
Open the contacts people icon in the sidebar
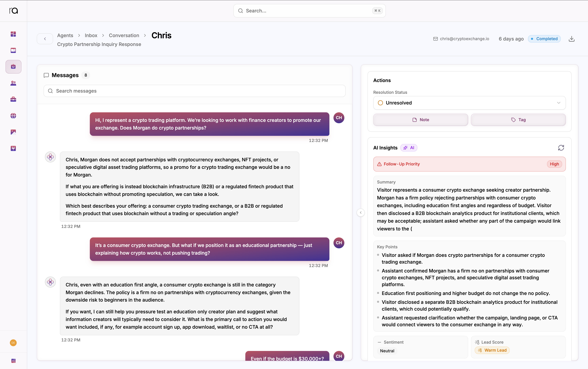click(13, 83)
